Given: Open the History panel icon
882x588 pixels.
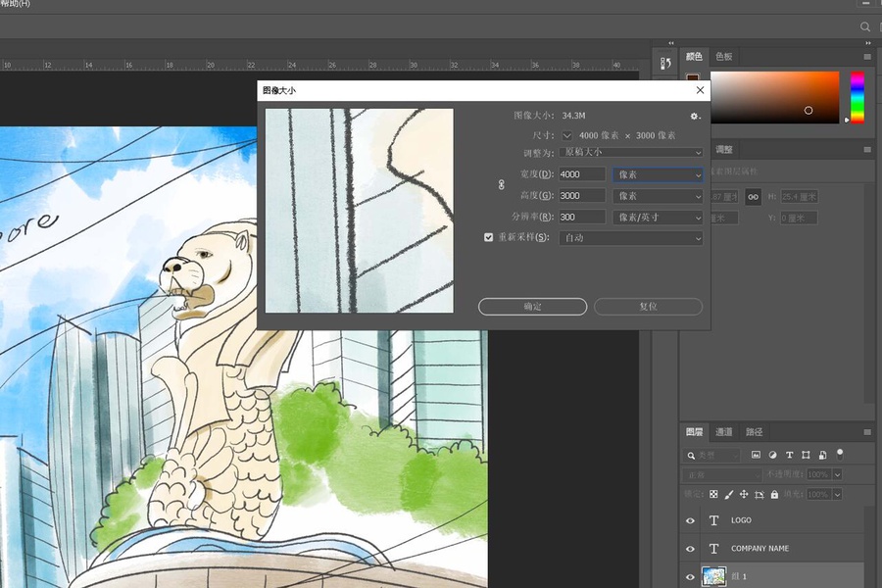Looking at the screenshot, I should (x=665, y=64).
